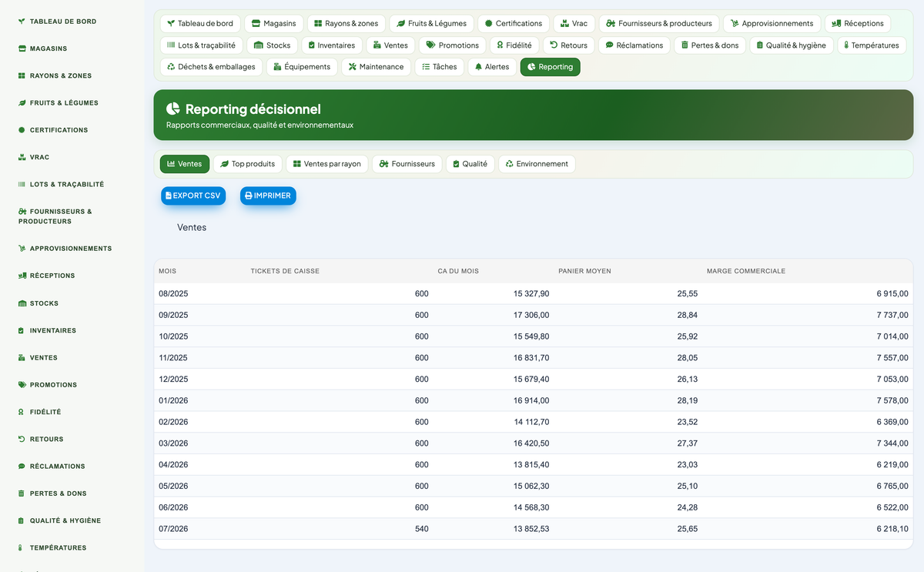Click the Lots & Traçabilité barcode icon in sidebar
This screenshot has width=924, height=572.
click(22, 184)
